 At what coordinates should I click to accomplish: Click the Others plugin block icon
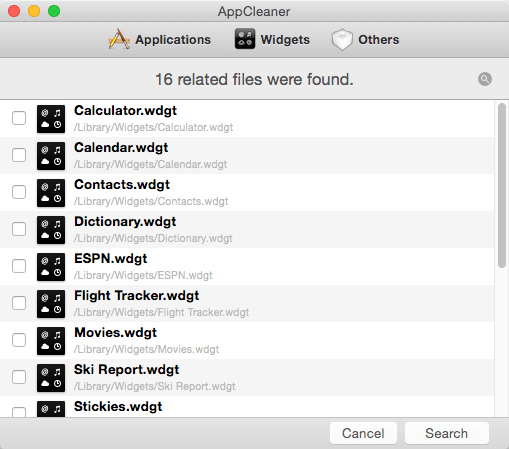pos(342,40)
